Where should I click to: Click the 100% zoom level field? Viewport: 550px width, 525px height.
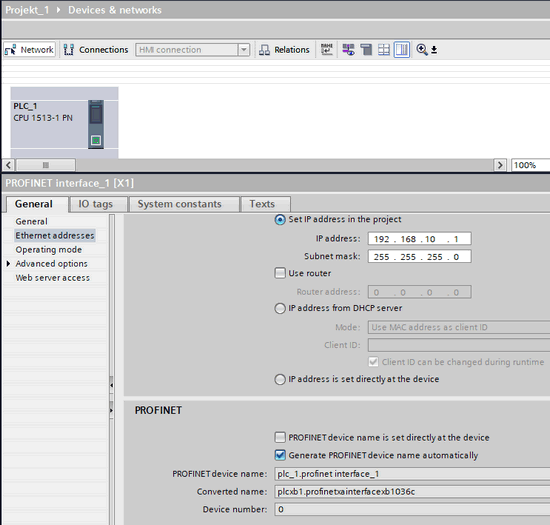pos(530,165)
